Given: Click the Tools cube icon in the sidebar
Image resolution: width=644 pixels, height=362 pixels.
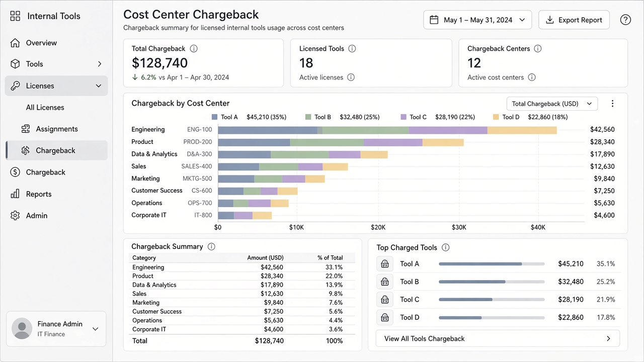Looking at the screenshot, I should coord(15,64).
